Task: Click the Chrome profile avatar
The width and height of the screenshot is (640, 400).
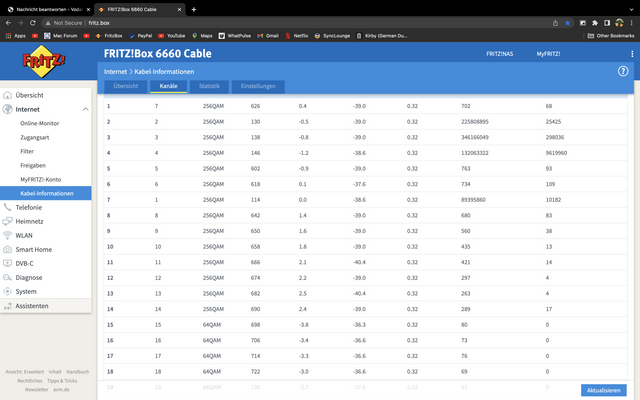Action: pos(619,23)
